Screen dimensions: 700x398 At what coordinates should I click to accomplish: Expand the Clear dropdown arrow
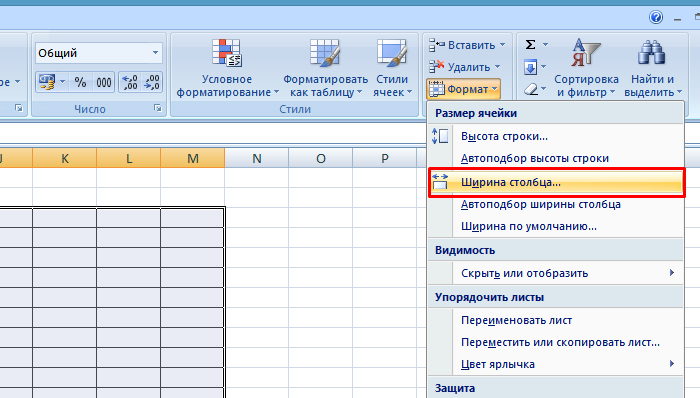click(x=543, y=89)
